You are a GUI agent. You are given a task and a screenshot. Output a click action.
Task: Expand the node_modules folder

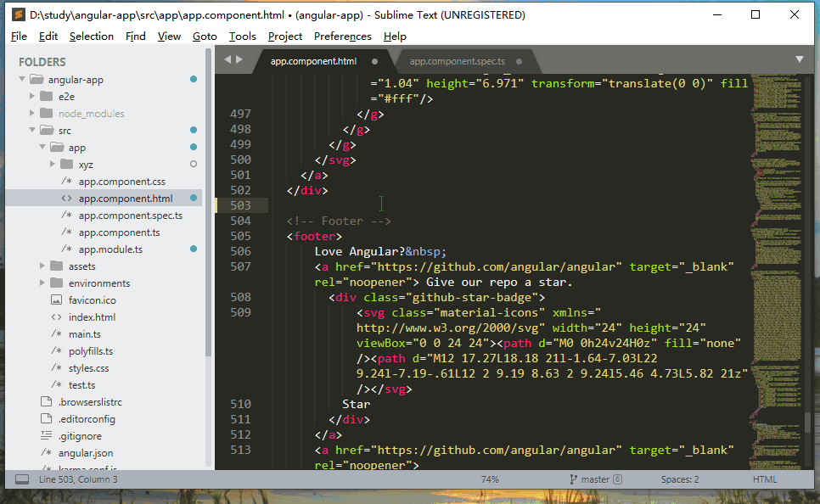(x=32, y=113)
